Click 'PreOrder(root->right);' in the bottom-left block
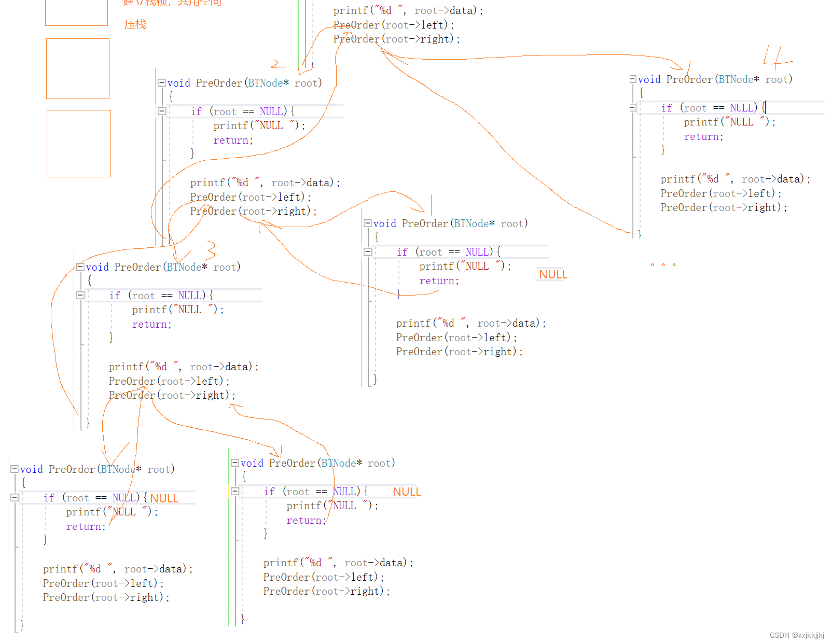 (x=106, y=597)
